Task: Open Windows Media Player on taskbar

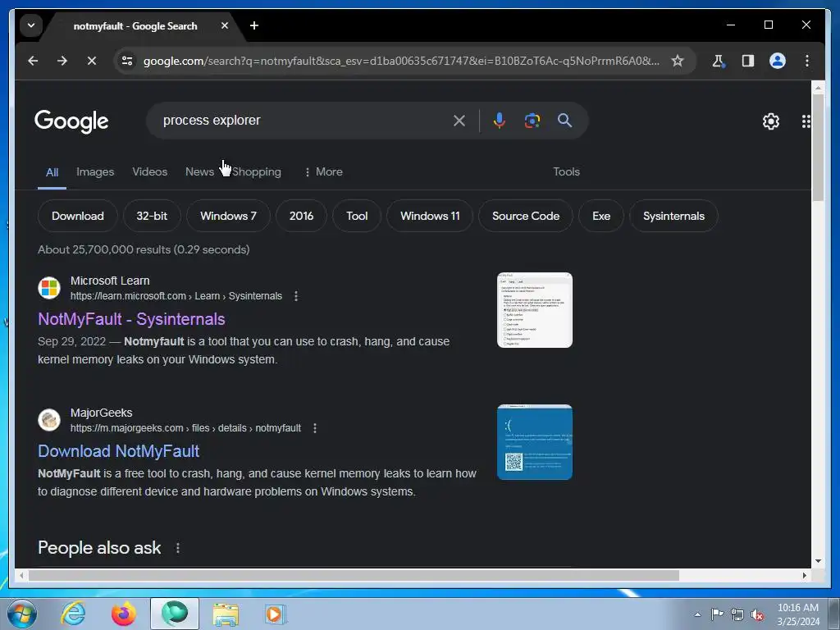Action: coord(276,614)
